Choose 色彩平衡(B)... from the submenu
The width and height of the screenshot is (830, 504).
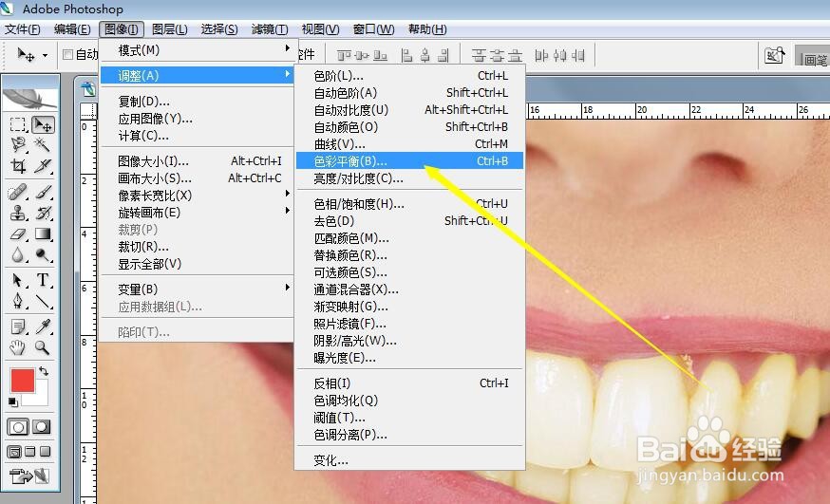pyautogui.click(x=409, y=160)
